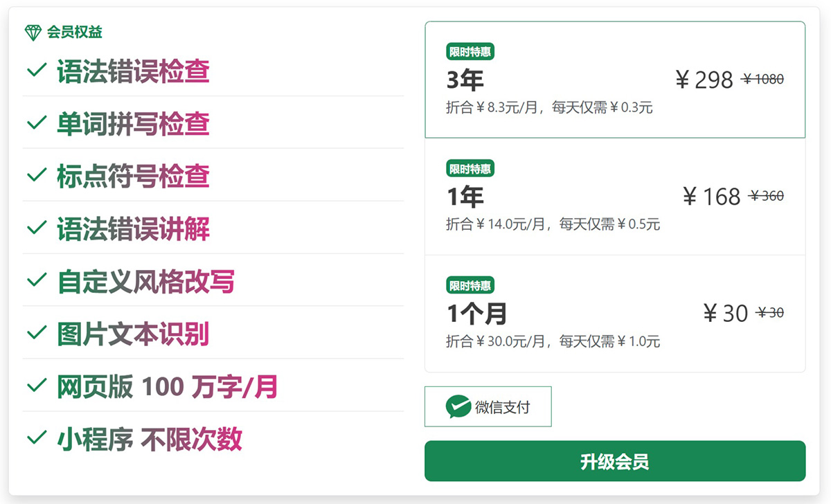Choose the 微信支付 payment option
This screenshot has width=831, height=504.
pos(488,407)
